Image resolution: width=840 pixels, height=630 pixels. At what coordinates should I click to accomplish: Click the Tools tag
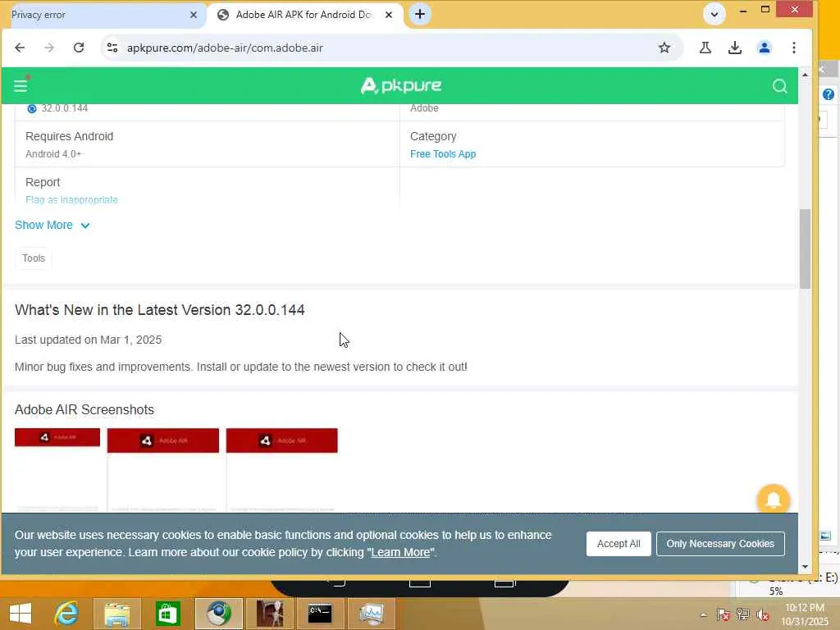click(33, 258)
